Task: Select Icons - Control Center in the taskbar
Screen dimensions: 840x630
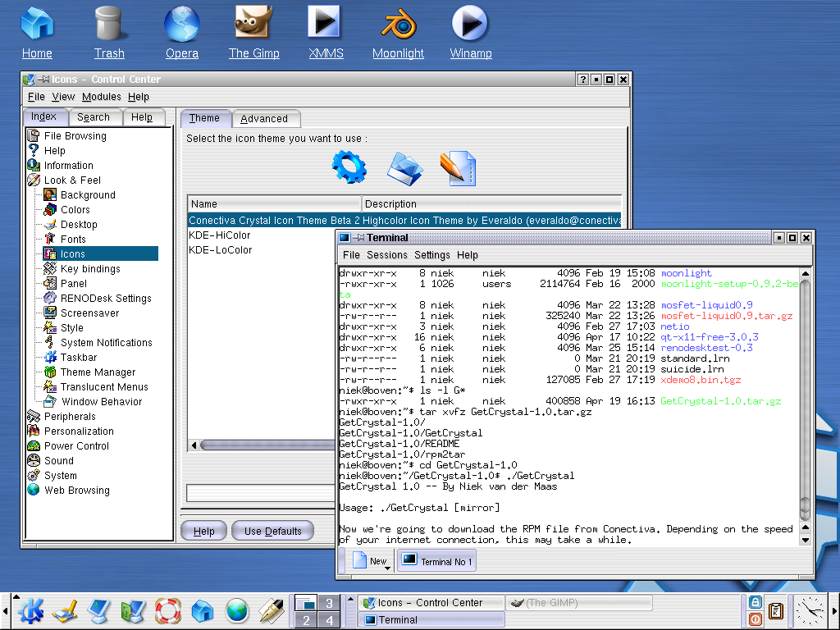Action: click(431, 603)
